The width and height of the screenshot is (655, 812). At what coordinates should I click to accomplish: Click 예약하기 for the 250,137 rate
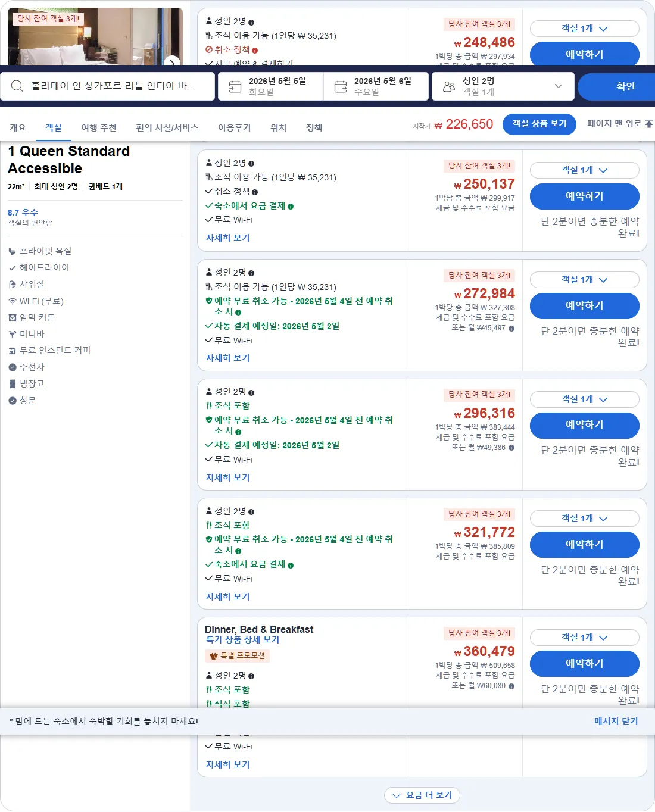pos(585,196)
